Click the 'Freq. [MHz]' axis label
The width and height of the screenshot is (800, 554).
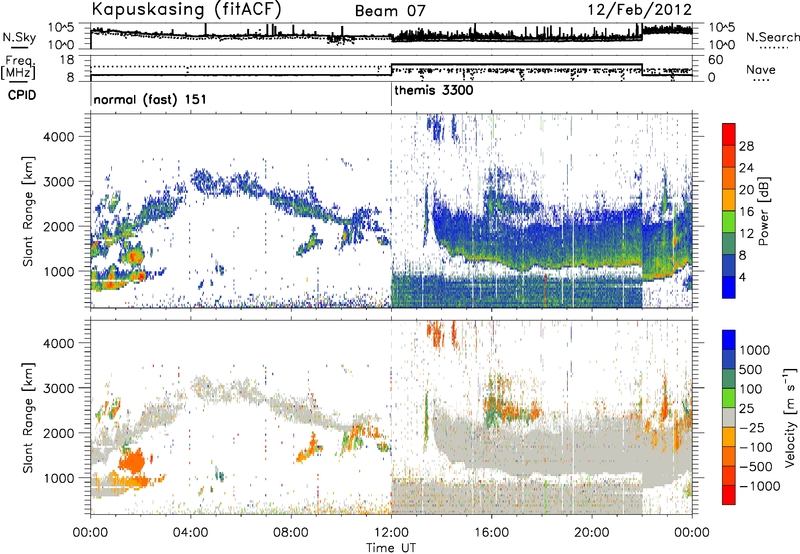(x=18, y=67)
